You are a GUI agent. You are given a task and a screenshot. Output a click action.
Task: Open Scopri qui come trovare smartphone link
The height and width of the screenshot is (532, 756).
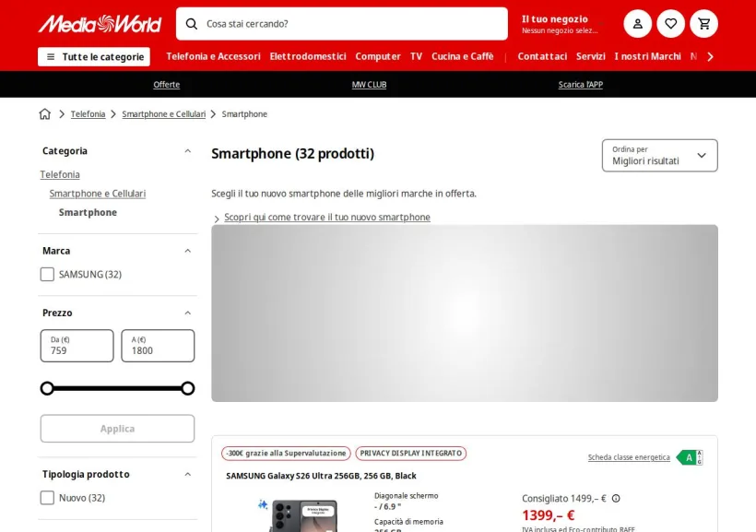coord(327,217)
